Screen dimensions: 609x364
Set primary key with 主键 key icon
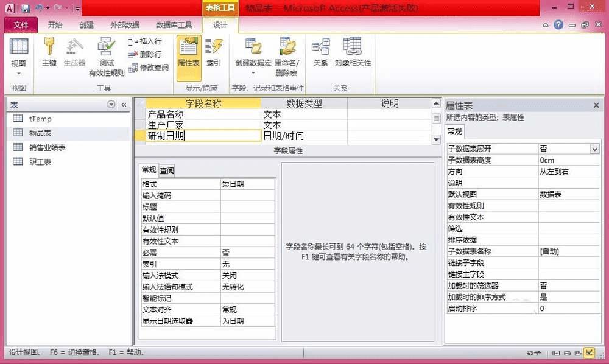point(49,52)
